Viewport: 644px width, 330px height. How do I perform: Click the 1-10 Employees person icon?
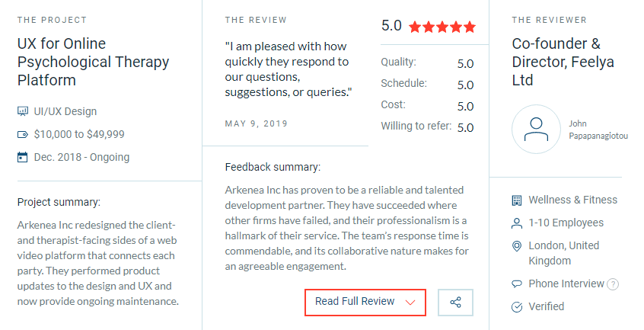(x=517, y=223)
